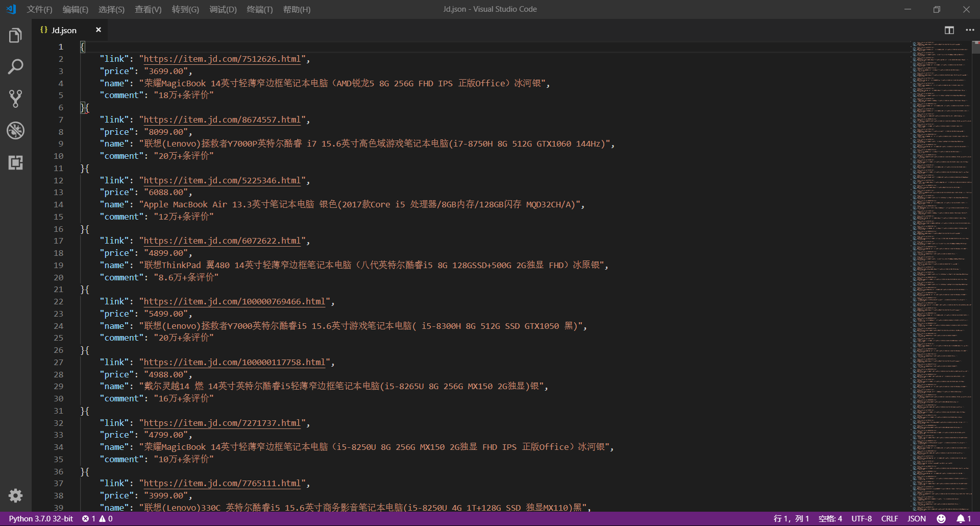Screen dimensions: 980x526
Task: Open the 编辑(E) menu
Action: [75, 9]
